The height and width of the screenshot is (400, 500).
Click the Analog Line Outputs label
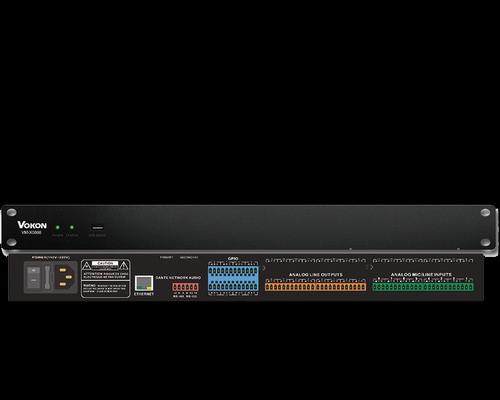pos(316,275)
